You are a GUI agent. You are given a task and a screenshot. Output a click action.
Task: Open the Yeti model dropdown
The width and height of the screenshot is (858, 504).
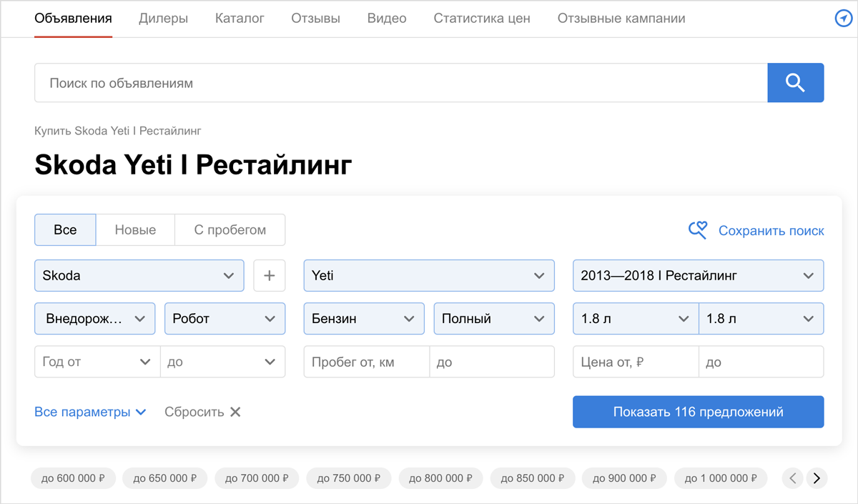pyautogui.click(x=429, y=275)
